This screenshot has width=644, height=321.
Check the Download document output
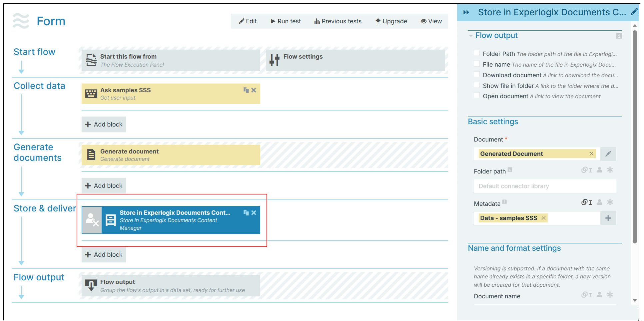pos(477,75)
